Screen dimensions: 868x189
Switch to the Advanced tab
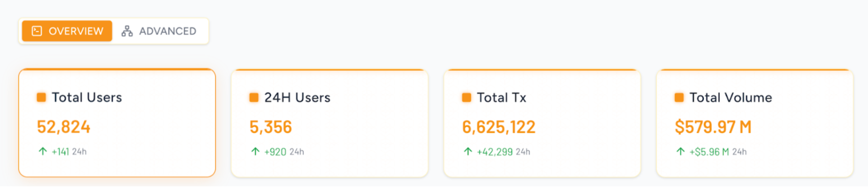point(159,31)
